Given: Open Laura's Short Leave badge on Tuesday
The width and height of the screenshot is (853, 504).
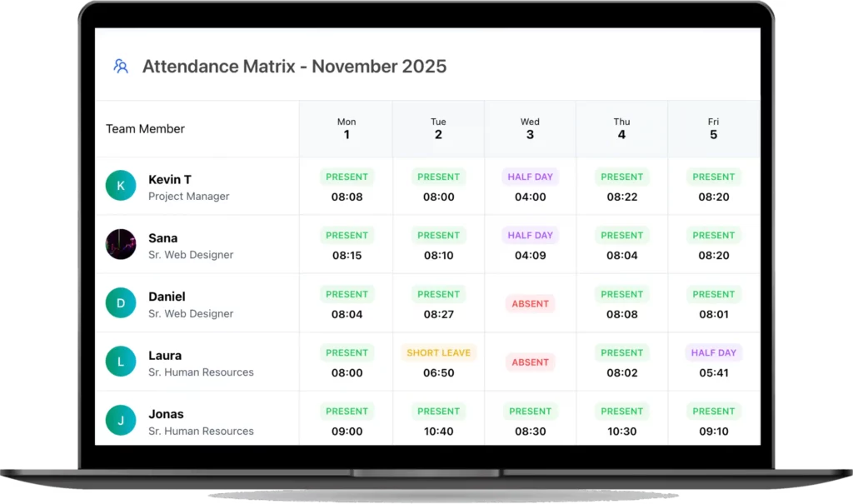Looking at the screenshot, I should [x=438, y=352].
